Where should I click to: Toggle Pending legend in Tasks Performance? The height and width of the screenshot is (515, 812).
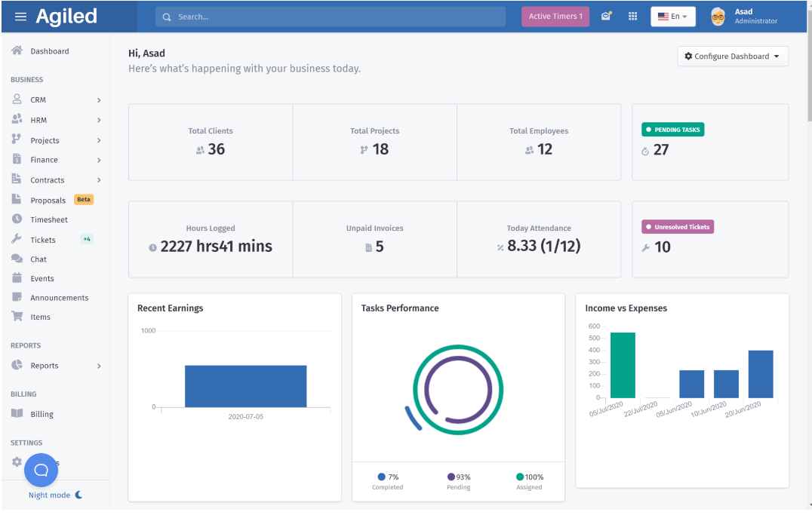coord(459,481)
